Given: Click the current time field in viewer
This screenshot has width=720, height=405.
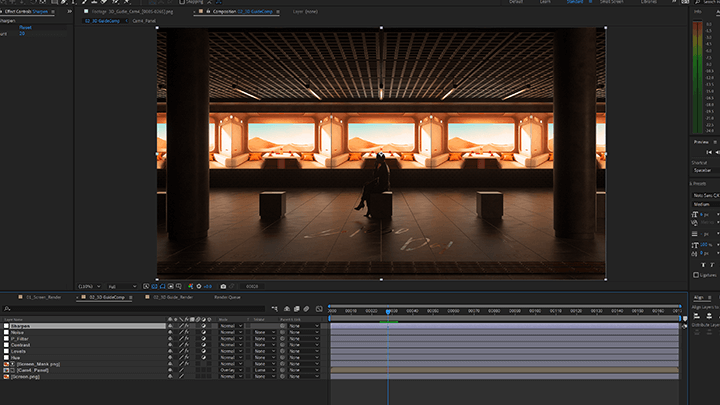Looking at the screenshot, I should click(252, 286).
